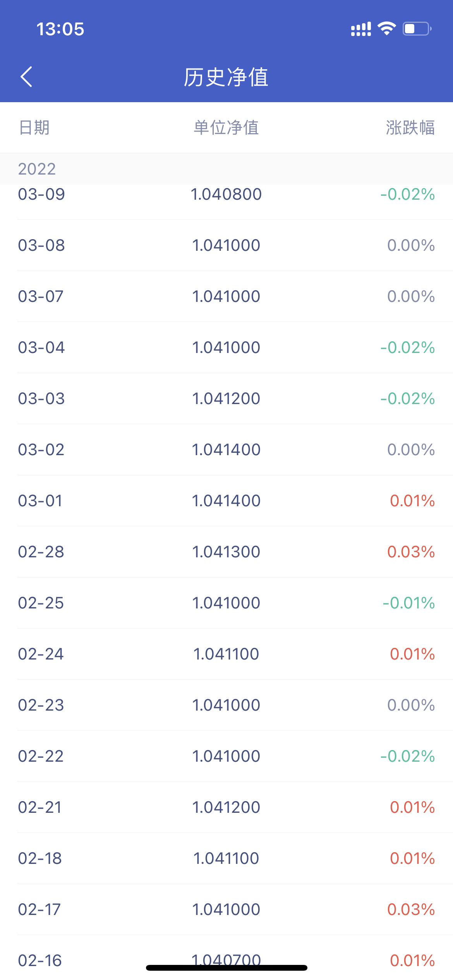Tap net value 1.041000 for 02-22
453x980 pixels.
226,756
